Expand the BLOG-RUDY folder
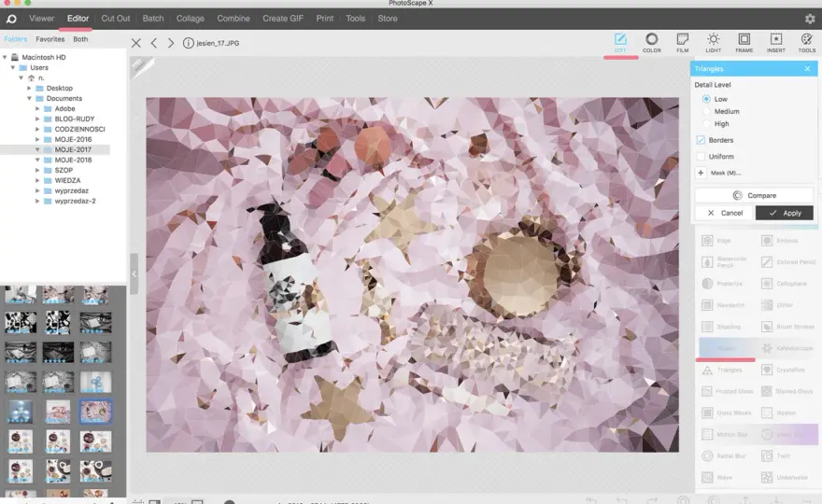The height and width of the screenshot is (504, 822). (x=37, y=119)
